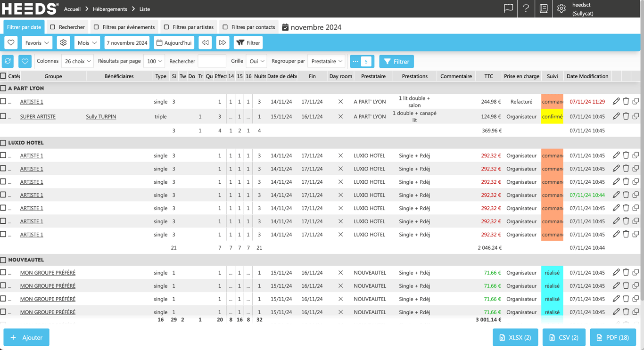Go to previous period with rewind arrows

point(205,43)
